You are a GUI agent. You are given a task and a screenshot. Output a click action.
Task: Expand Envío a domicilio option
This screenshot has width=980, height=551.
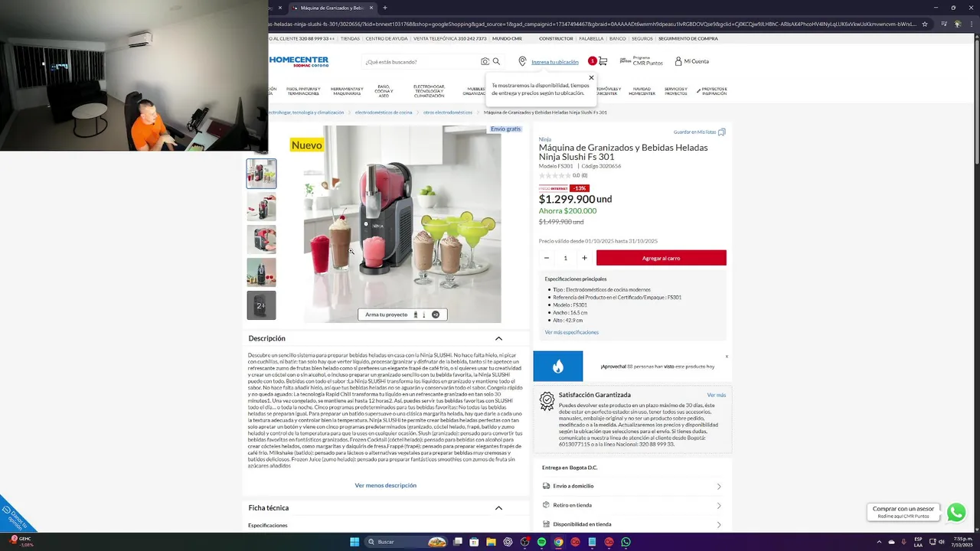(x=719, y=486)
